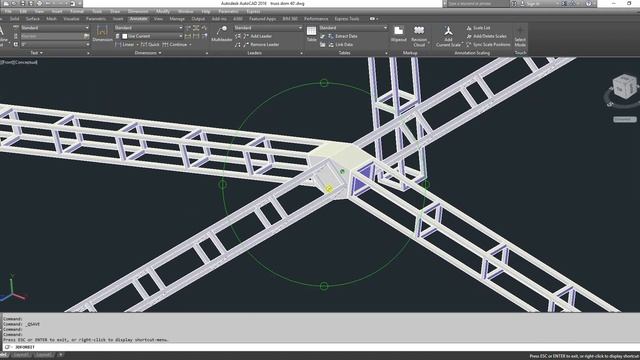
Task: Click the ViewCube in the viewport
Action: click(624, 86)
